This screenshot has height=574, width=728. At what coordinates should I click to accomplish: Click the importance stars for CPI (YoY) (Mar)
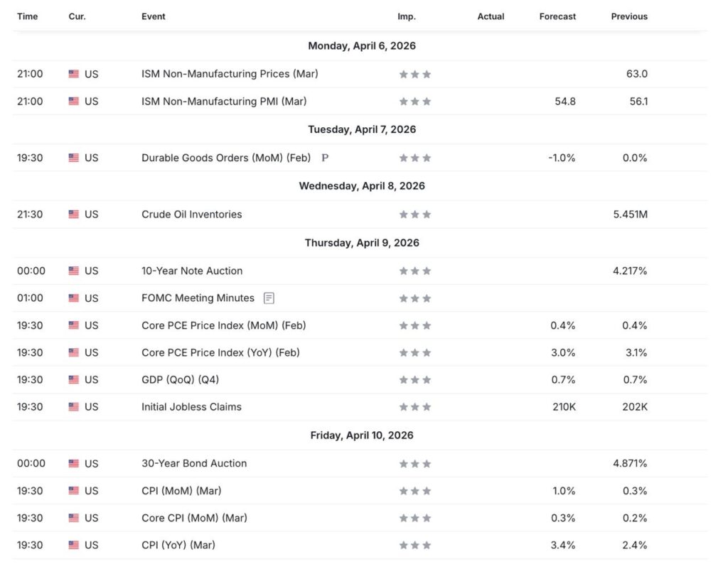coord(415,546)
